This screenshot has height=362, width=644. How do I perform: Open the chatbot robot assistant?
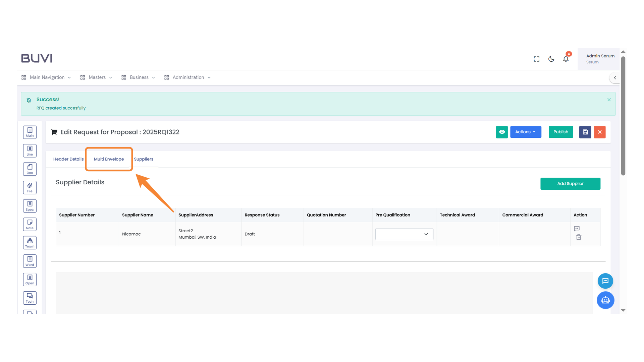click(605, 300)
